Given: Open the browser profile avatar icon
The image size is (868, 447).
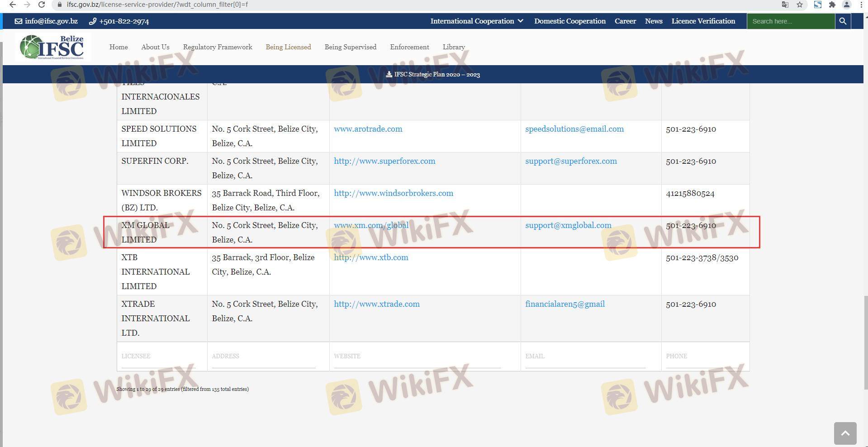Looking at the screenshot, I should pos(846,5).
